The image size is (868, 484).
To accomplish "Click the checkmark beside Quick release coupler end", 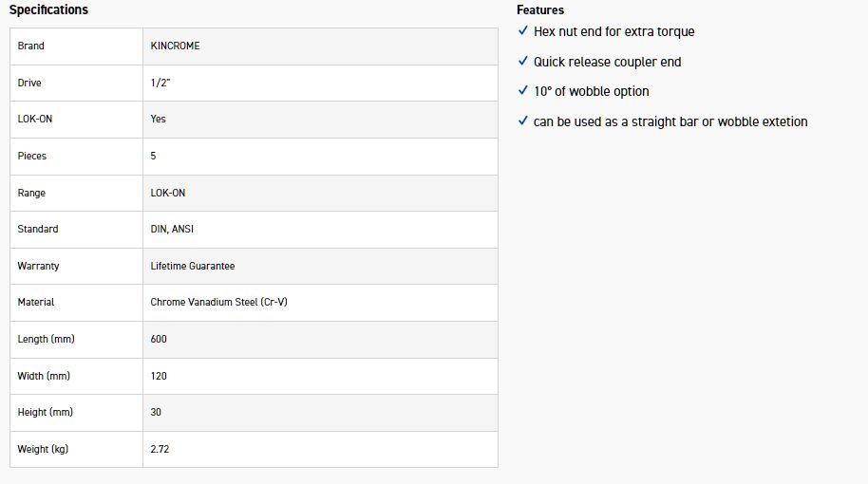I will click(x=523, y=62).
